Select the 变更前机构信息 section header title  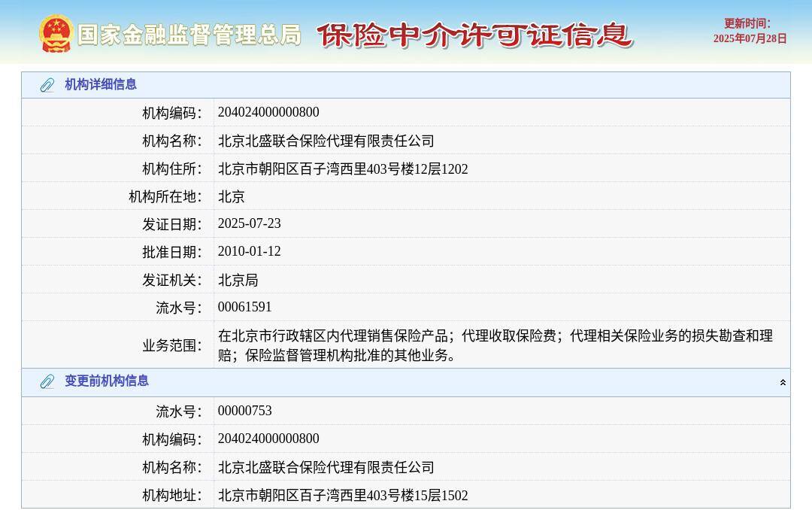pos(107,381)
